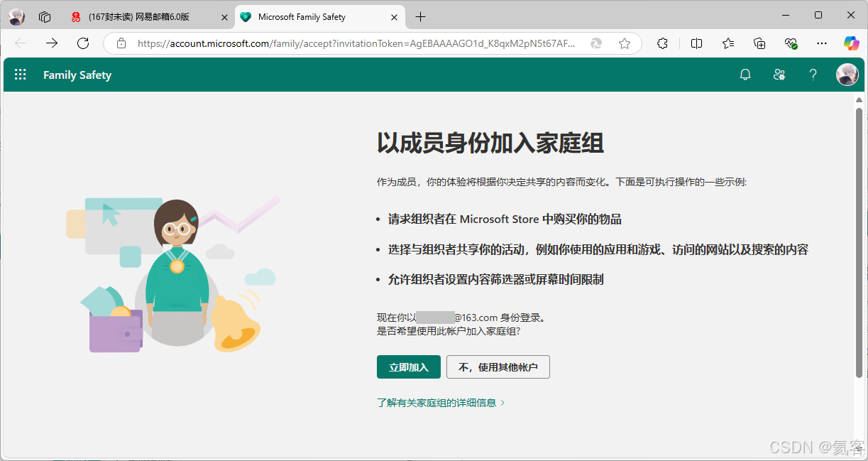Choose 不，使用其他帐户 button
This screenshot has height=461, width=868.
498,367
